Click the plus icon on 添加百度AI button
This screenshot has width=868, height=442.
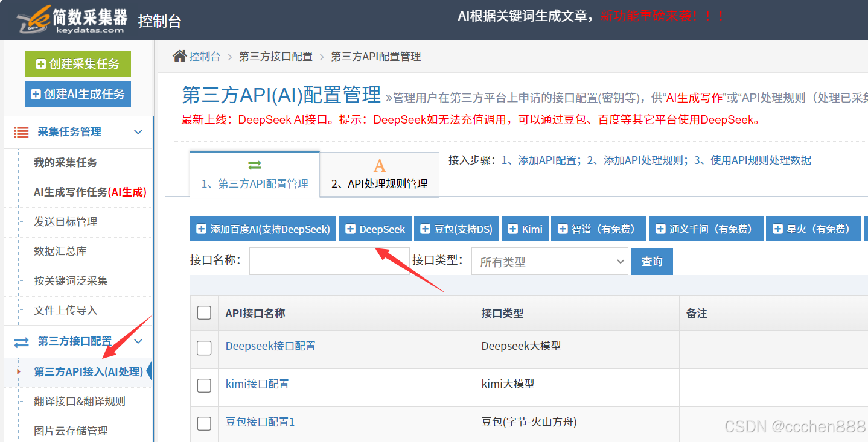click(202, 229)
